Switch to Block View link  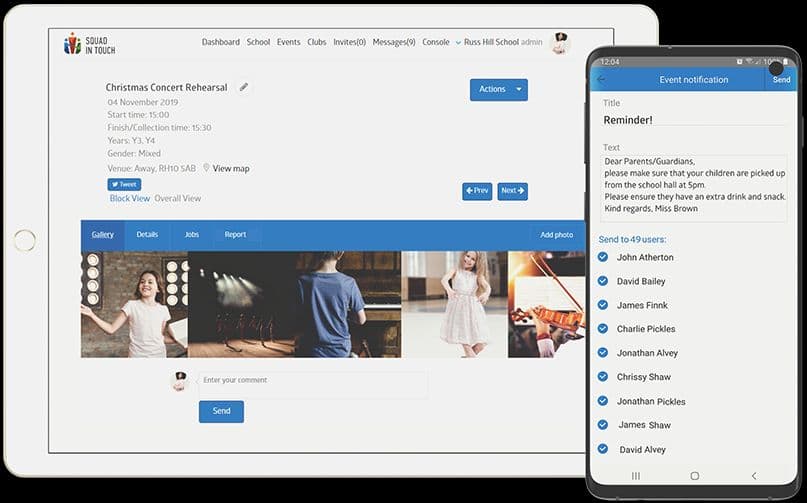coord(130,198)
